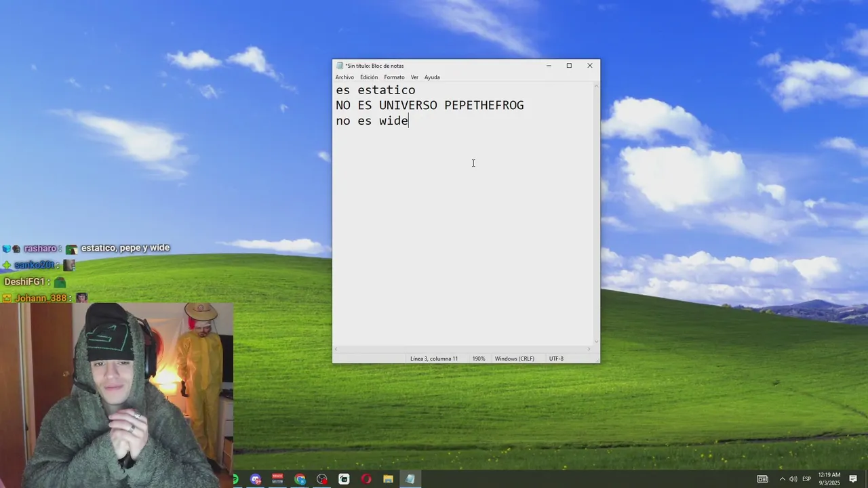The width and height of the screenshot is (868, 488).
Task: Close the Bloc de notas window
Action: point(589,66)
